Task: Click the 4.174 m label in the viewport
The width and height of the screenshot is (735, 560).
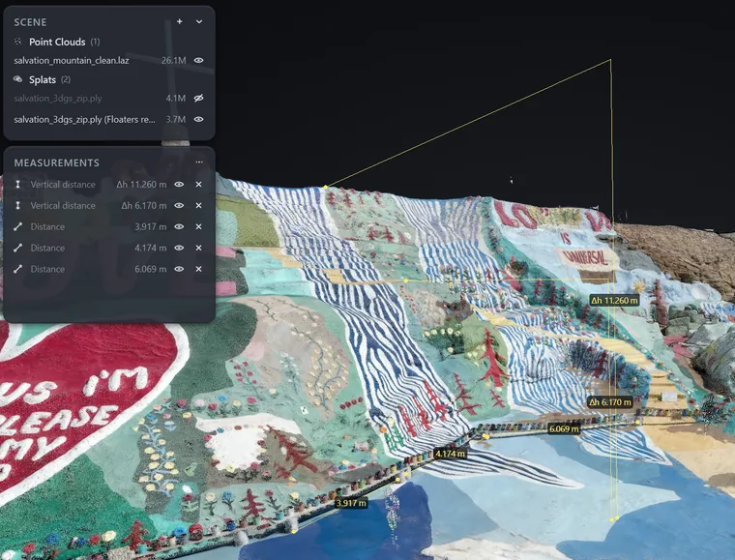Action: [450, 454]
